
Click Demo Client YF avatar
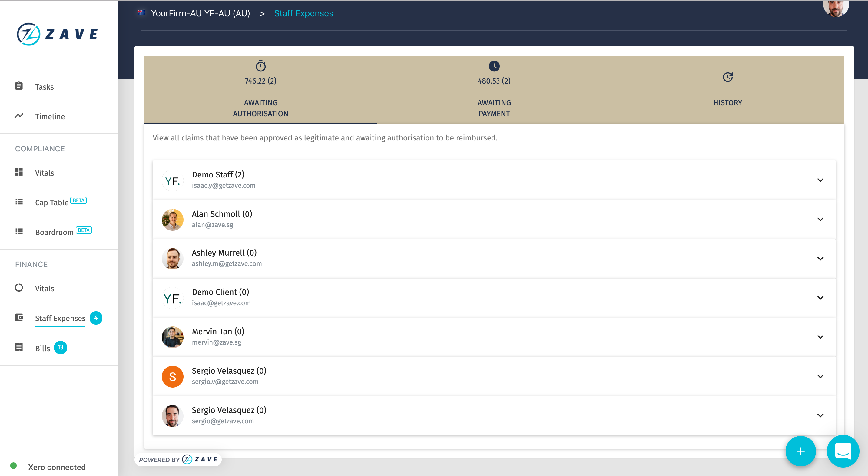coord(173,298)
